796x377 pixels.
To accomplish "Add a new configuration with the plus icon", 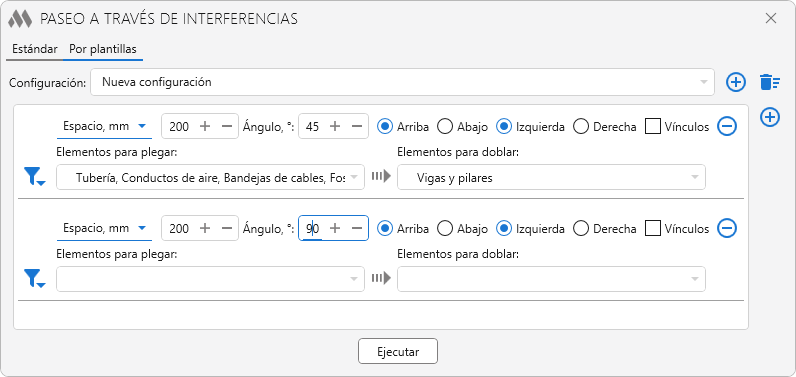I will 736,82.
